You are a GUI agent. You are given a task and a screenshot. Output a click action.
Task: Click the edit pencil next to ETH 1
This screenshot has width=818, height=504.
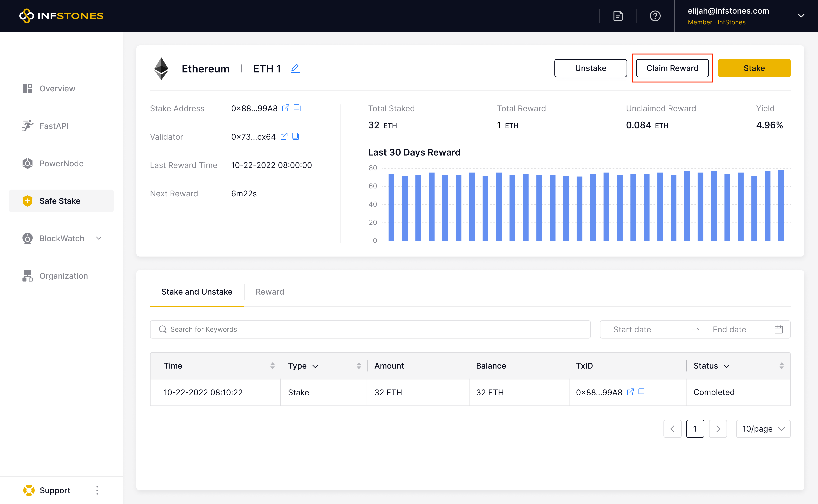pos(295,68)
